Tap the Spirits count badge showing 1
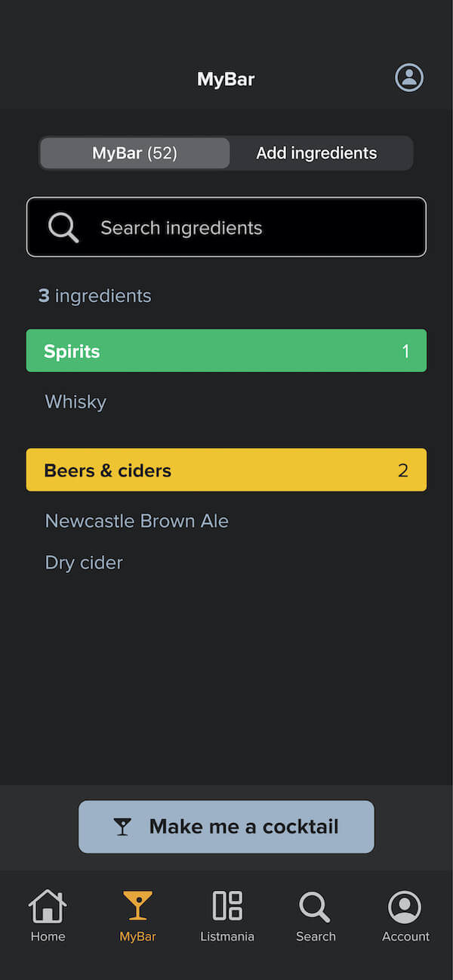The image size is (453, 980). tap(405, 350)
